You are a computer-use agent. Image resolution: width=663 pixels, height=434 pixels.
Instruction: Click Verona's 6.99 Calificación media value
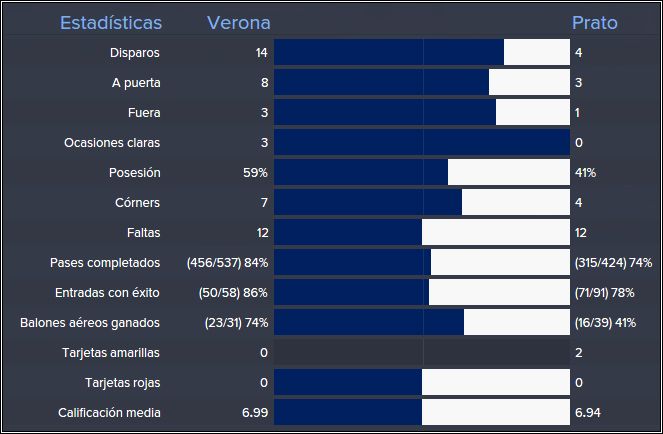(x=255, y=412)
